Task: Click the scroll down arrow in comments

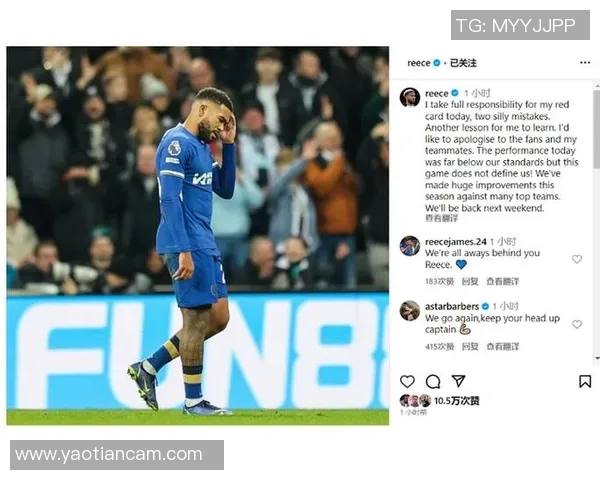Action: (x=597, y=358)
